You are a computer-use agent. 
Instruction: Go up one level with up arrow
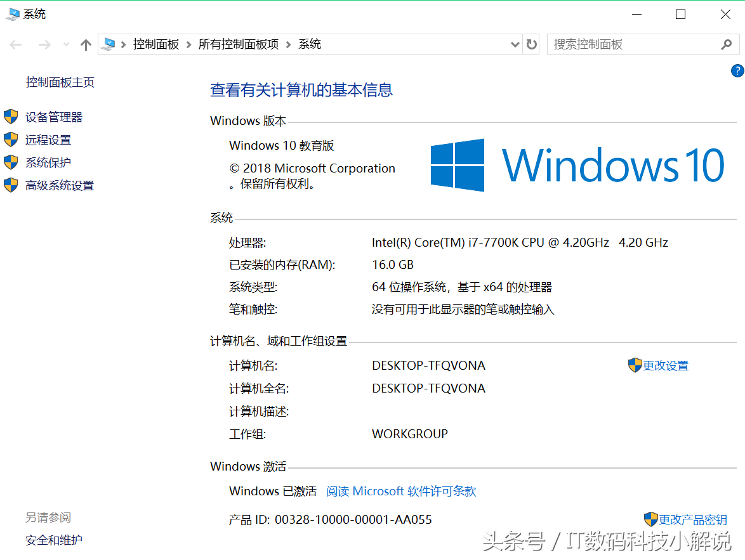(86, 44)
